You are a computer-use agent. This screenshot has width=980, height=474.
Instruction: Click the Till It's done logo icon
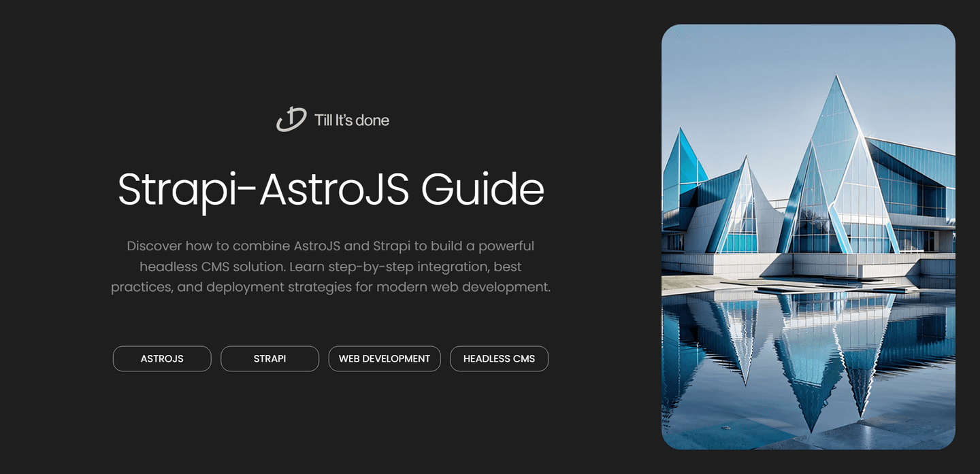point(291,120)
